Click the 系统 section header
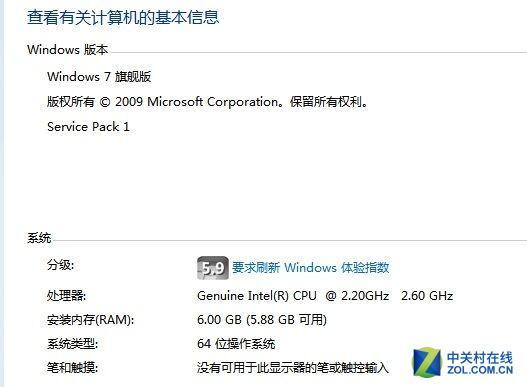The image size is (527, 387). click(x=39, y=238)
